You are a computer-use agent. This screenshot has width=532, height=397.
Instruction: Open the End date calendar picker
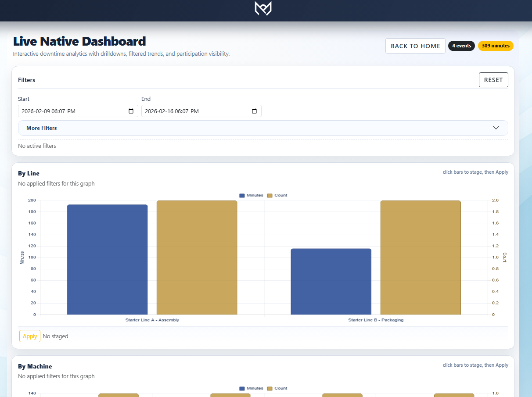click(x=254, y=111)
